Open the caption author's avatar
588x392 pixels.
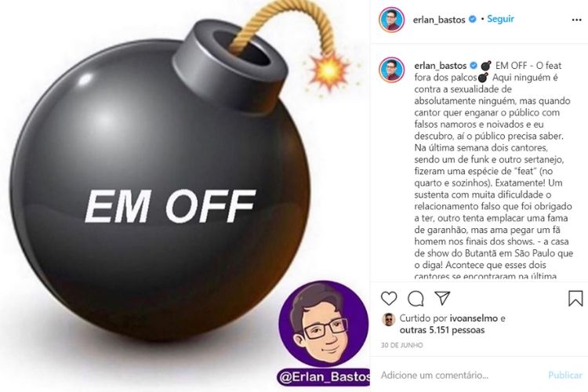pos(391,70)
